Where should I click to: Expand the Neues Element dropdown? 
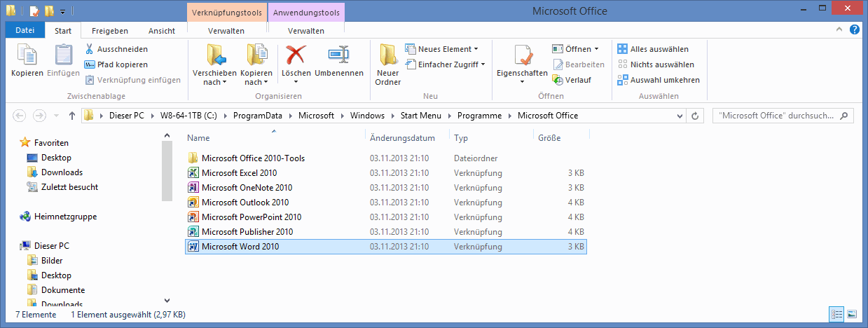tap(476, 49)
